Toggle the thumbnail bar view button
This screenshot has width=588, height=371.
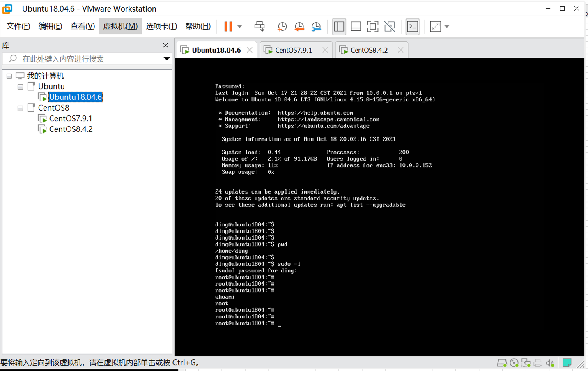(x=356, y=27)
